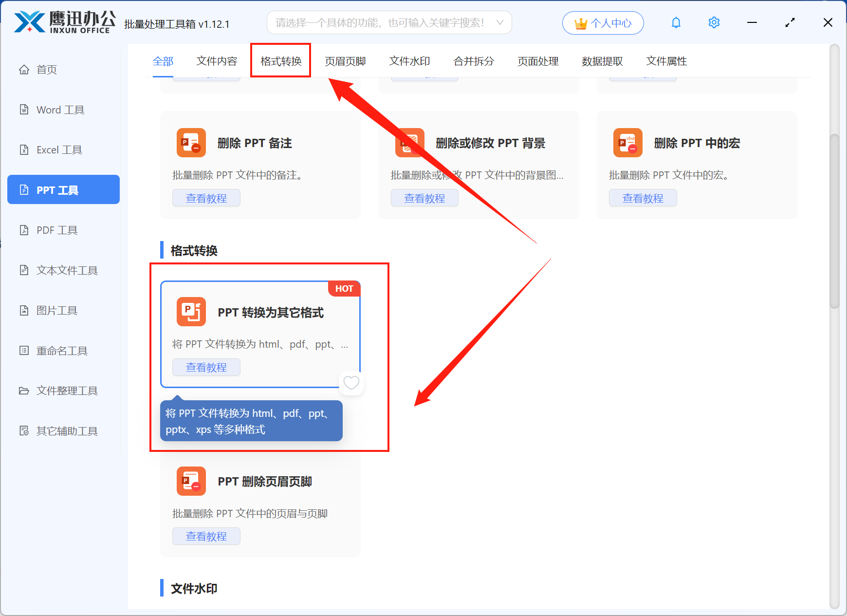Toggle the heart favorite on PPT conversion card
Image resolution: width=847 pixels, height=616 pixels.
[x=351, y=383]
